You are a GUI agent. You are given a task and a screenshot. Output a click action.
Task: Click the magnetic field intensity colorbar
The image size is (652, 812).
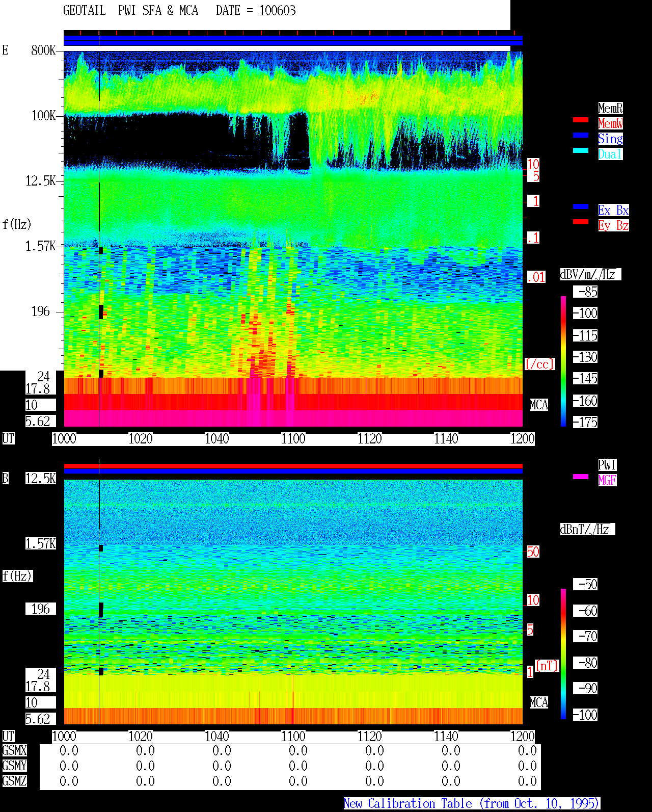coord(563,654)
